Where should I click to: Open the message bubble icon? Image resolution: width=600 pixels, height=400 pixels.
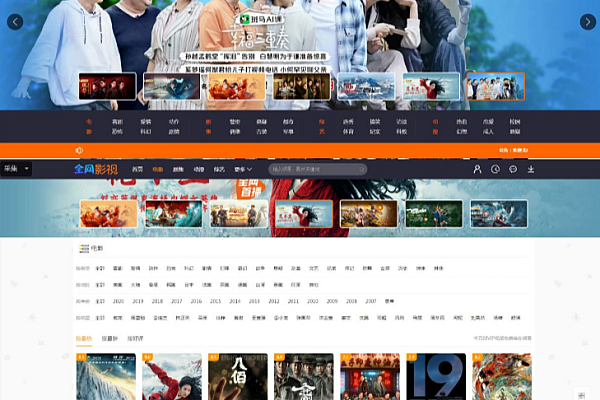point(513,169)
